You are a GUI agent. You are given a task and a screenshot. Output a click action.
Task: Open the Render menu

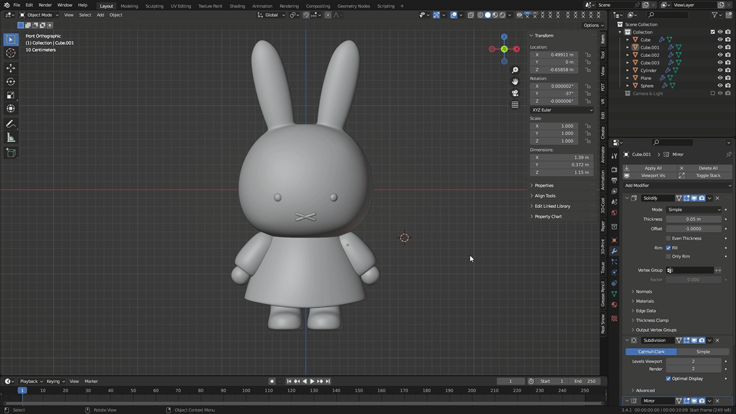(45, 5)
